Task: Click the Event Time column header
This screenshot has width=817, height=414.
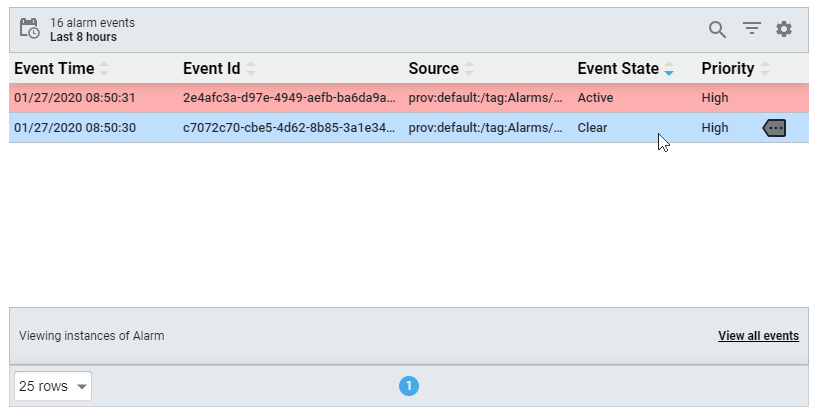Action: click(x=54, y=69)
